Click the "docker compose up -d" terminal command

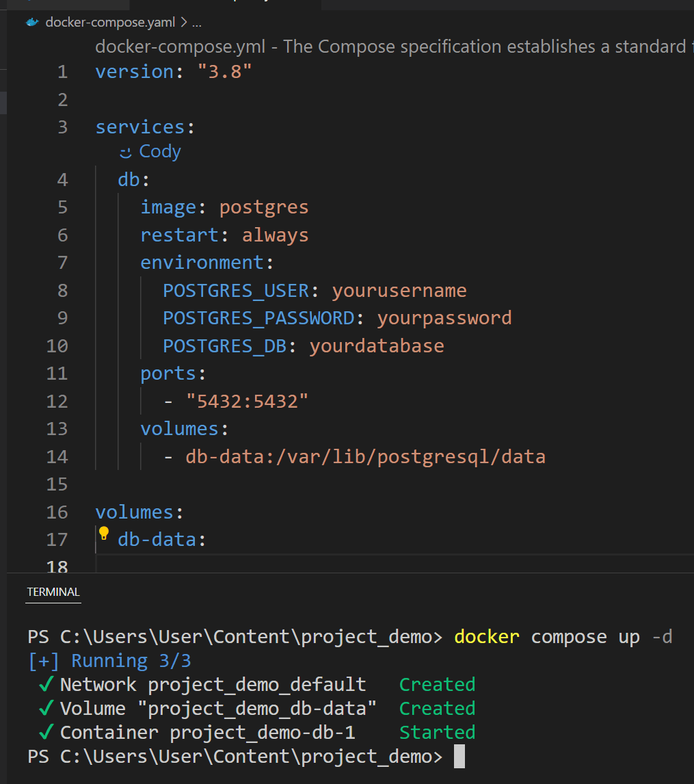click(x=563, y=637)
